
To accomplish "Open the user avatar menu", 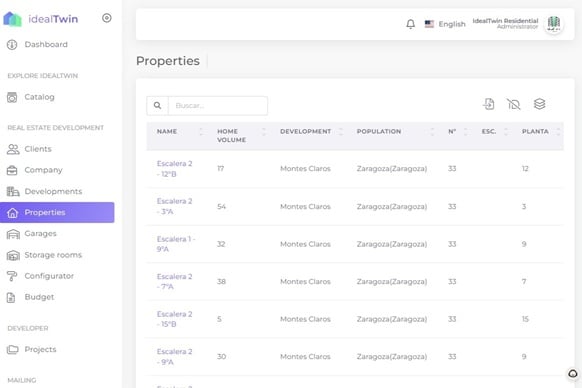I will (x=554, y=24).
